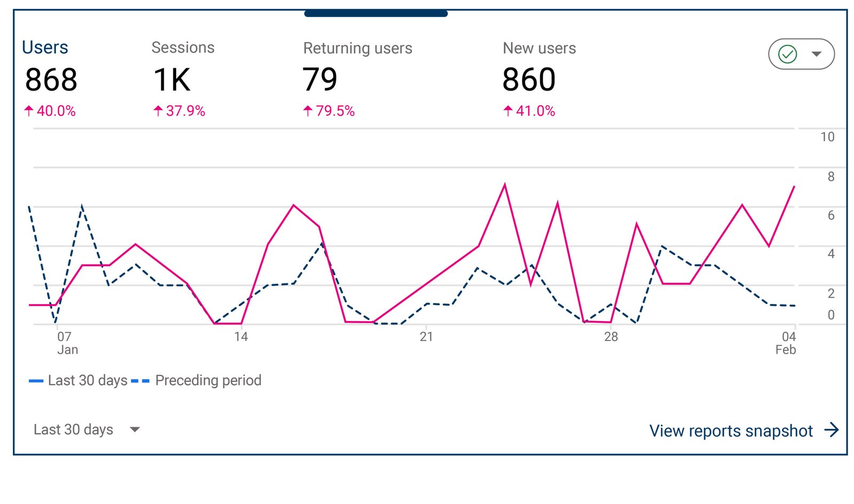The image size is (854, 504).
Task: Click the upward arrow beside 79.5%
Action: pos(307,111)
